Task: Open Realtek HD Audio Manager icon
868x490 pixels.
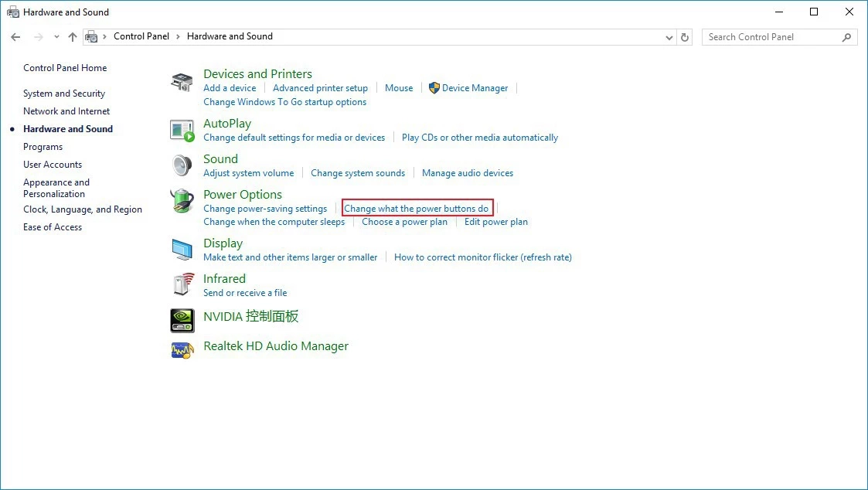Action: pos(182,349)
